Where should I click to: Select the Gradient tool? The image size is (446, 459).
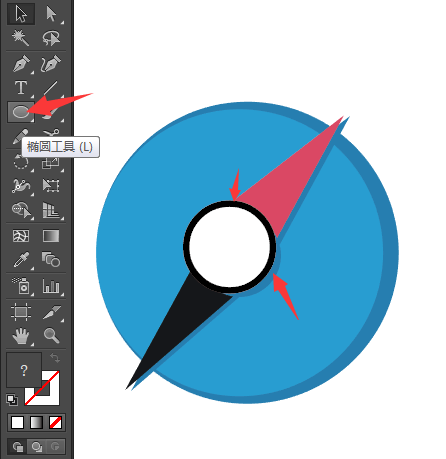click(x=51, y=236)
